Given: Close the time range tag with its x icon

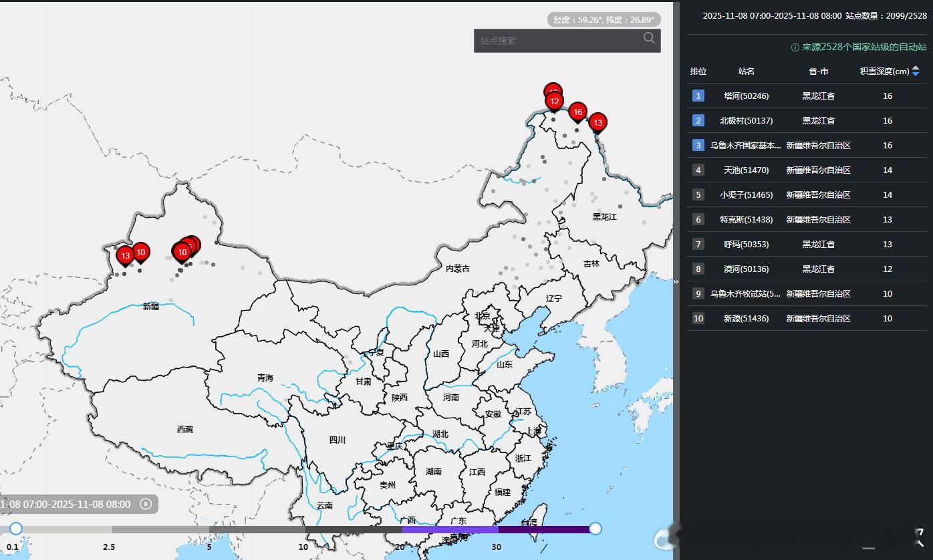Looking at the screenshot, I should [146, 504].
